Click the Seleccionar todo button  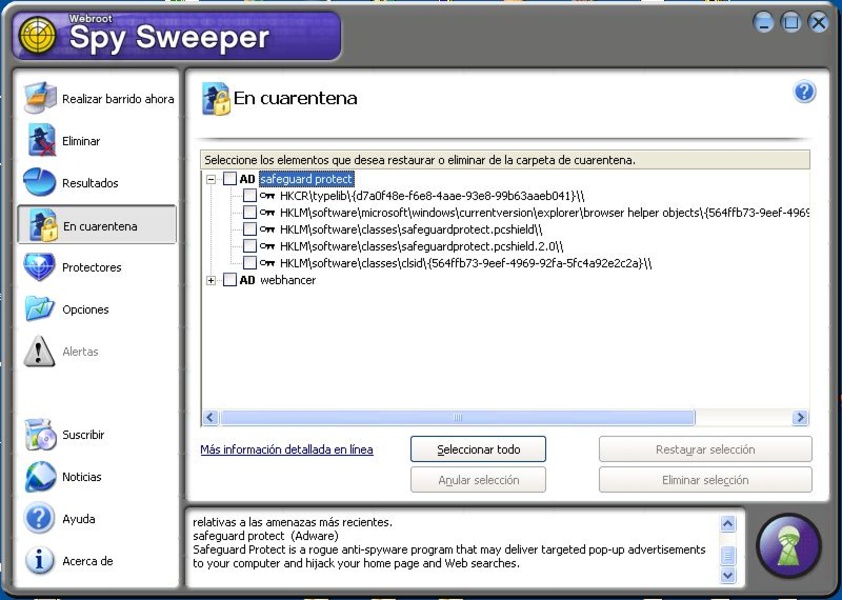point(478,449)
